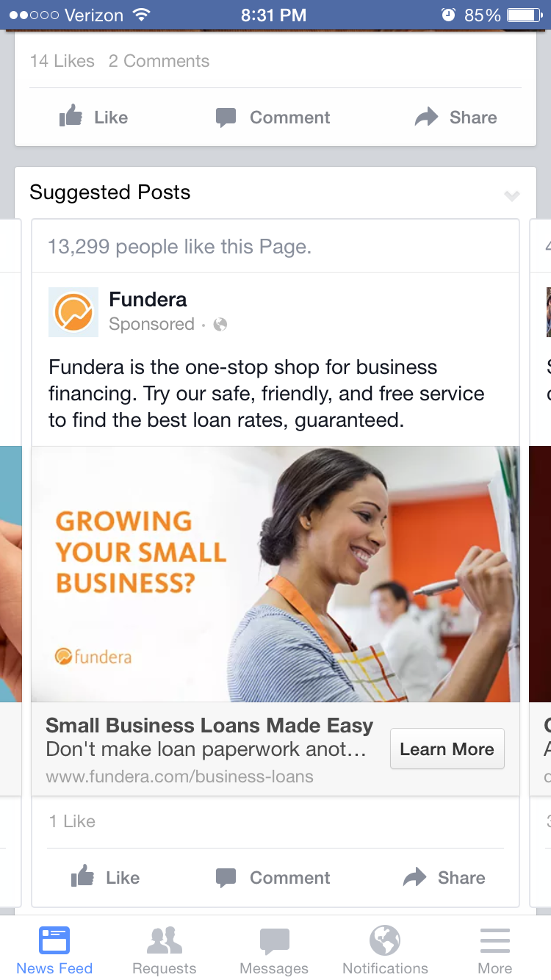This screenshot has height=980, width=551.
Task: View the 2 Comments
Action: coord(159,61)
